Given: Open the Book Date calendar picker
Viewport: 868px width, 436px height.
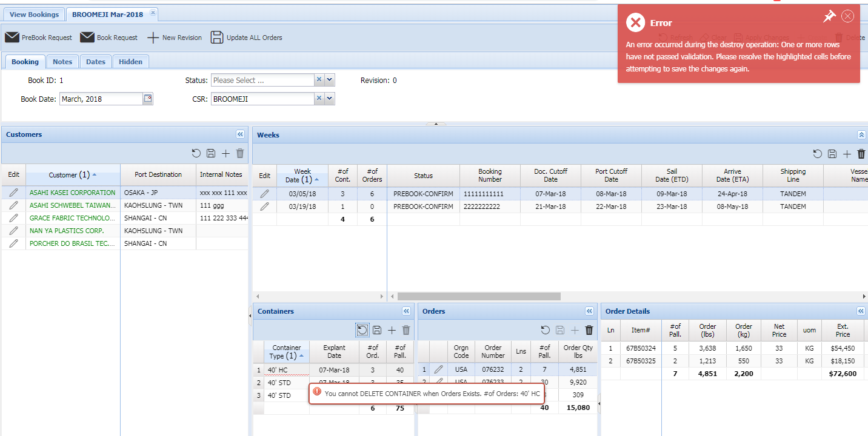Looking at the screenshot, I should tap(148, 99).
